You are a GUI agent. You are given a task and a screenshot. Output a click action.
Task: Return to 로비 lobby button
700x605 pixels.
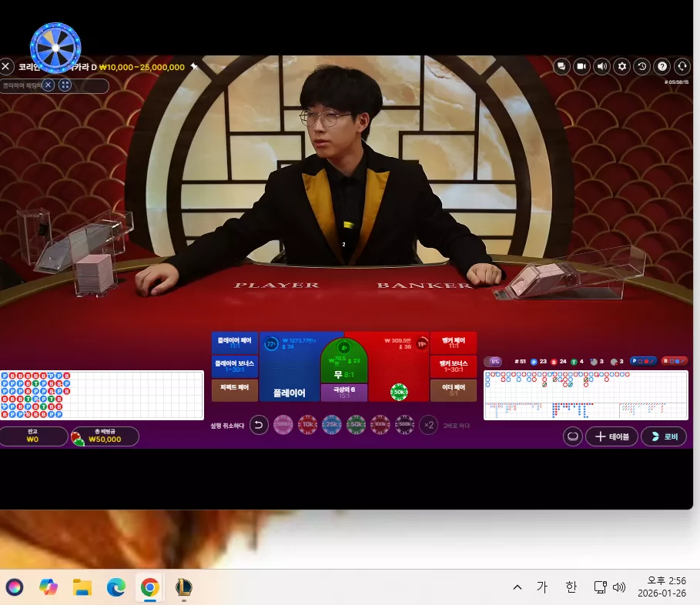[x=664, y=436]
